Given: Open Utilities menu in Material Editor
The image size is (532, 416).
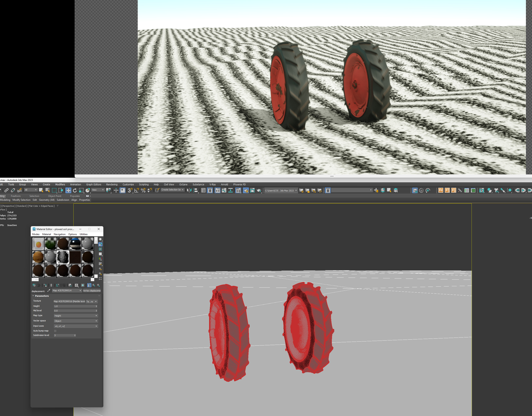Looking at the screenshot, I should [84, 234].
